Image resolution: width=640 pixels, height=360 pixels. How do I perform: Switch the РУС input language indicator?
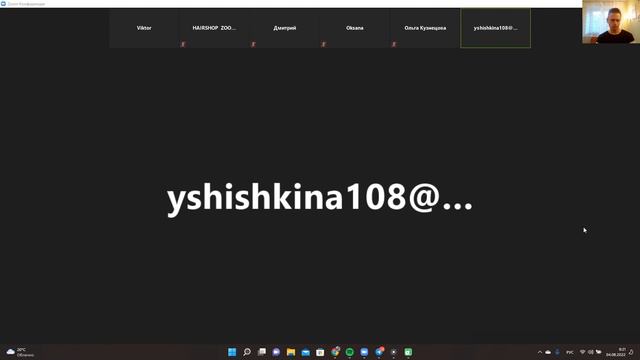(x=570, y=352)
